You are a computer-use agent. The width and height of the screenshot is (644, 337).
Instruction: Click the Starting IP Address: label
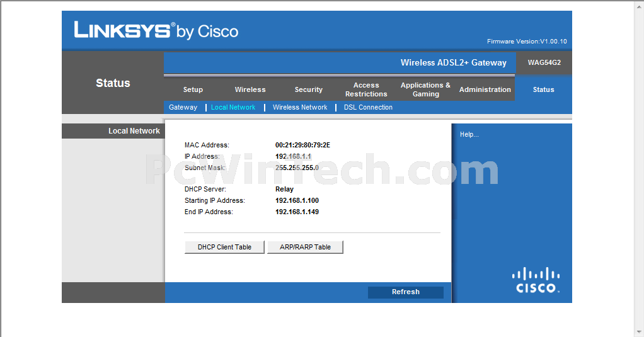click(x=214, y=201)
